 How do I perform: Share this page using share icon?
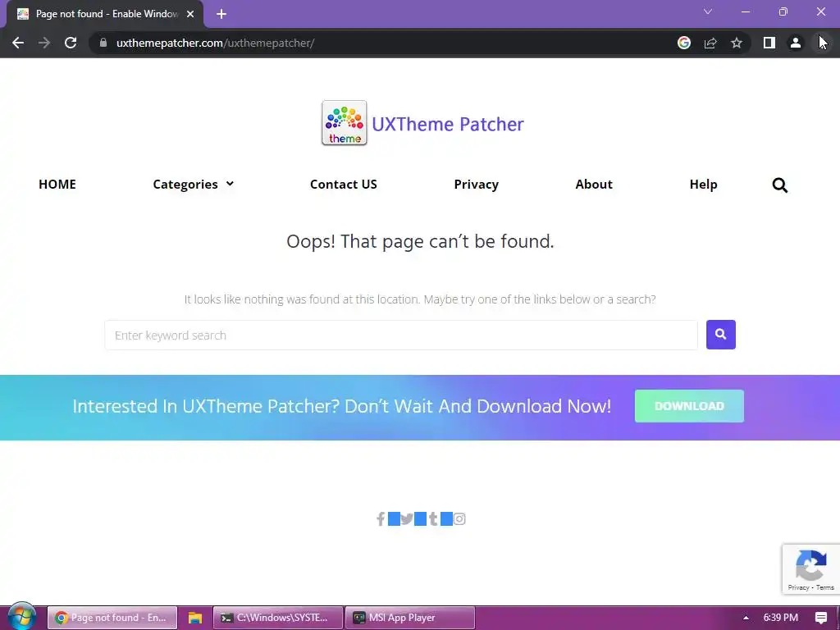[710, 43]
